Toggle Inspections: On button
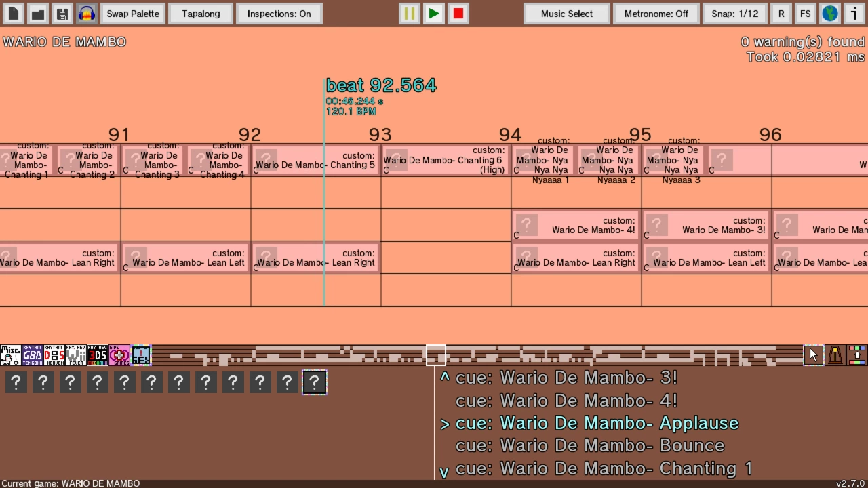868x488 pixels. pos(279,14)
